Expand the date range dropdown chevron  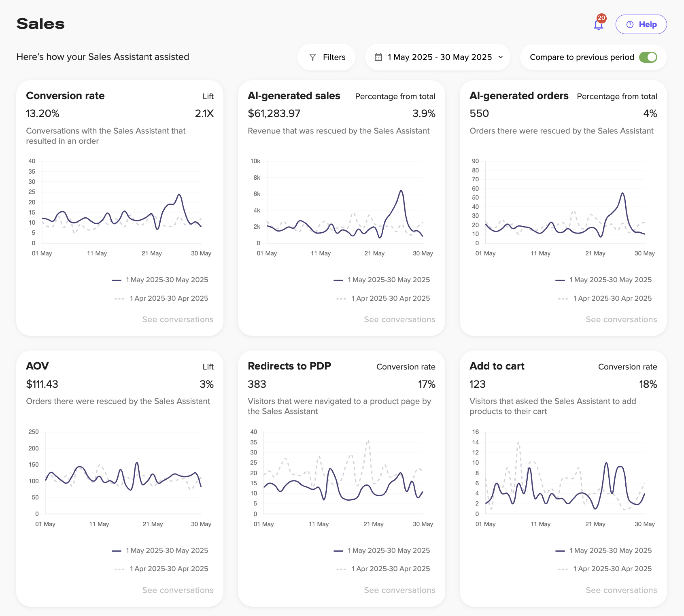tap(501, 57)
